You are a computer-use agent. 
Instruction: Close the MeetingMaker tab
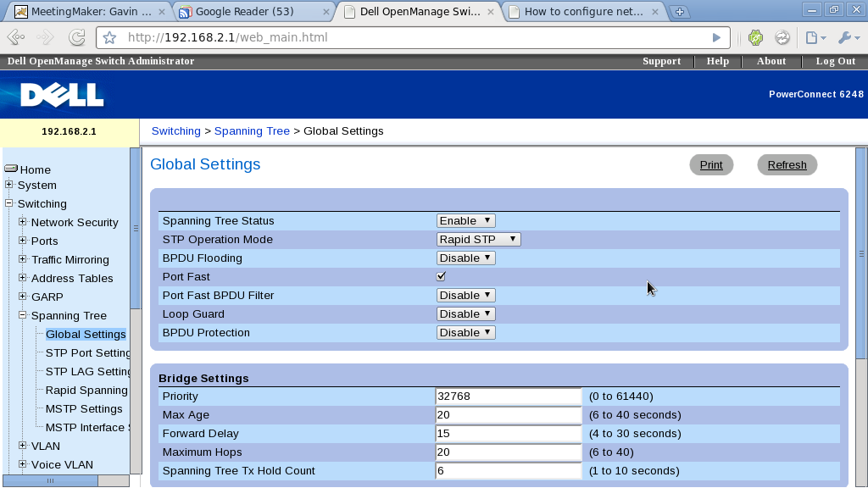coord(161,12)
